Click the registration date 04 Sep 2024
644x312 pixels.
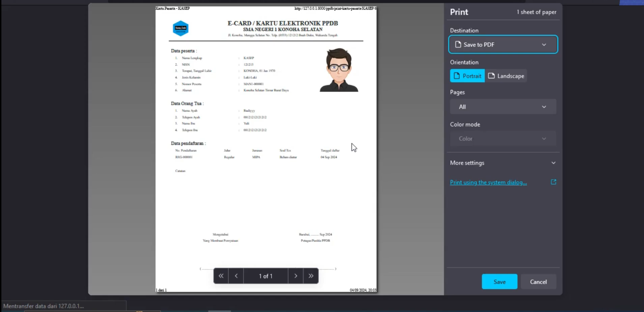coord(329,157)
